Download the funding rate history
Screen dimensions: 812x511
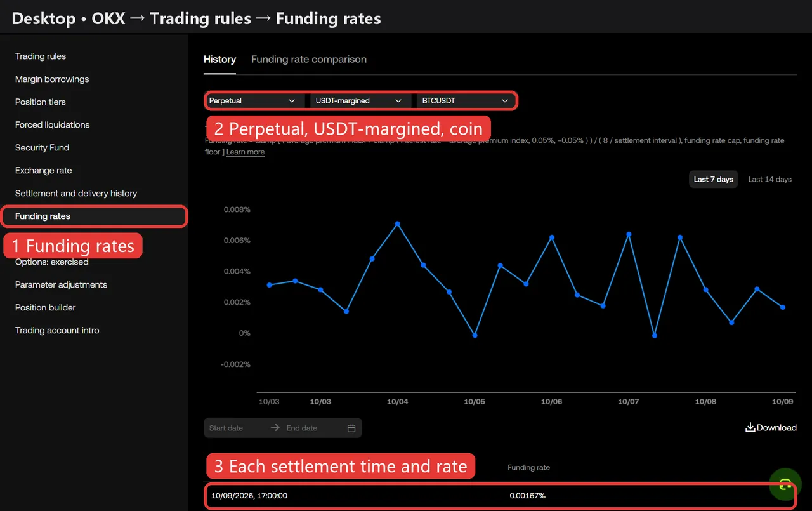coord(771,427)
